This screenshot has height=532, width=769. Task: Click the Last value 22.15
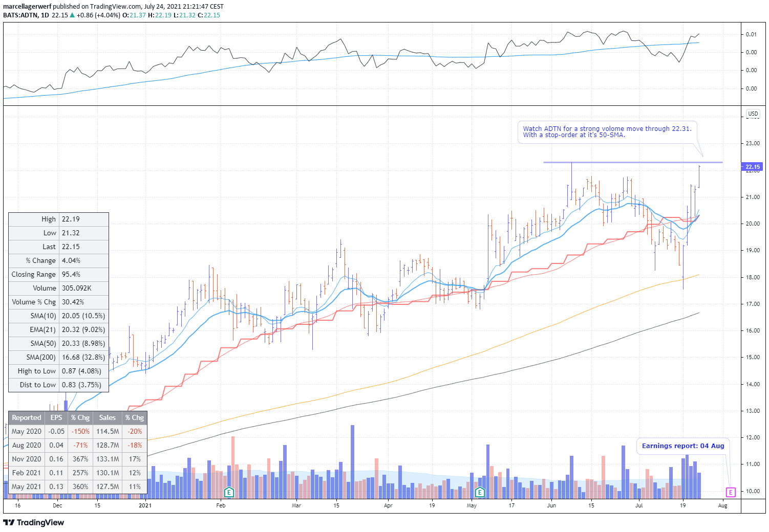71,247
